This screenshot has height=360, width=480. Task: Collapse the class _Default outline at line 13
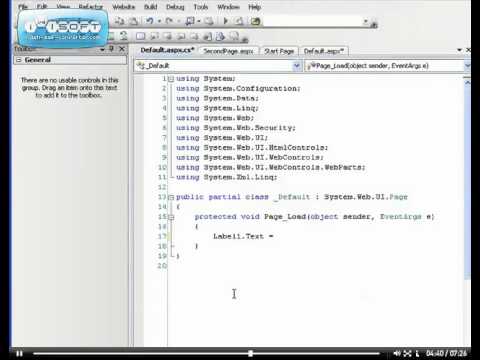pyautogui.click(x=171, y=197)
